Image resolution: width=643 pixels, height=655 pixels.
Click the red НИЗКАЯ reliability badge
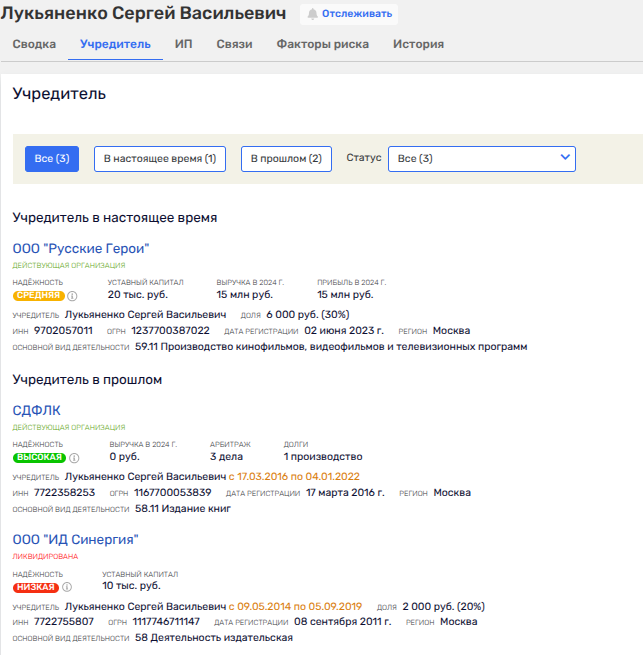[x=35, y=587]
